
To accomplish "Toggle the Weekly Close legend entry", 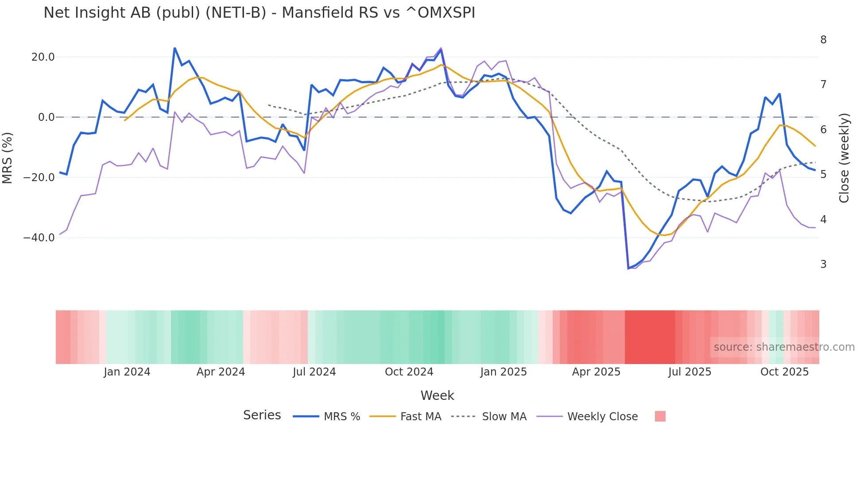I will coord(587,417).
